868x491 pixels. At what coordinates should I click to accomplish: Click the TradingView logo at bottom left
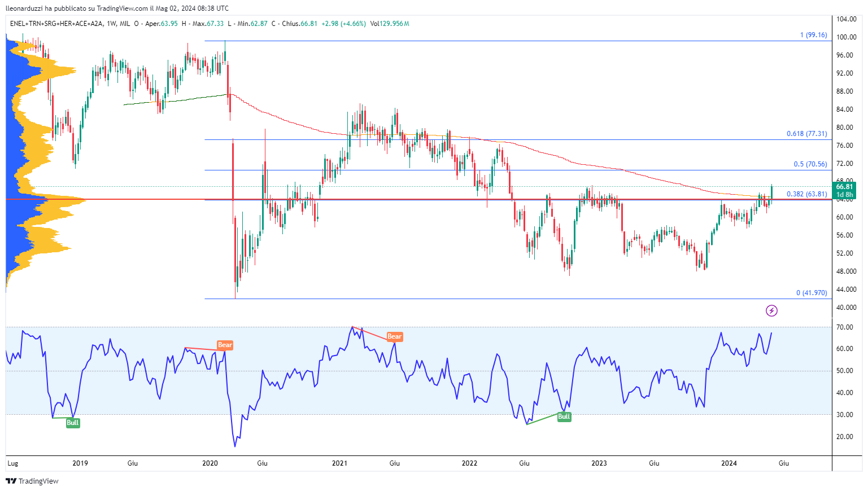coord(32,481)
